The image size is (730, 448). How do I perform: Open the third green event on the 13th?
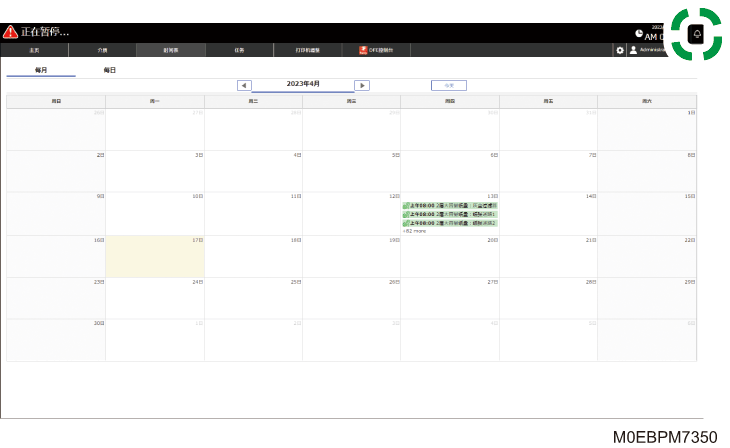click(x=450, y=223)
